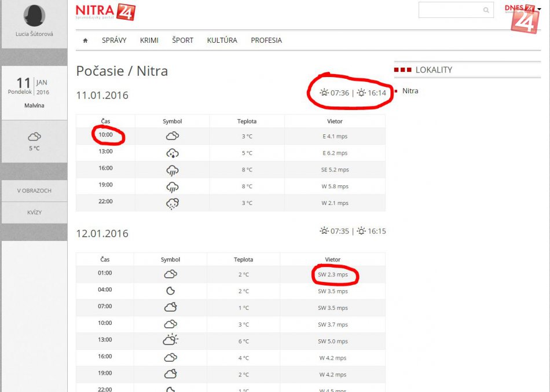The height and width of the screenshot is (392, 550).
Task: Select the Profesia menu item
Action: click(x=266, y=41)
